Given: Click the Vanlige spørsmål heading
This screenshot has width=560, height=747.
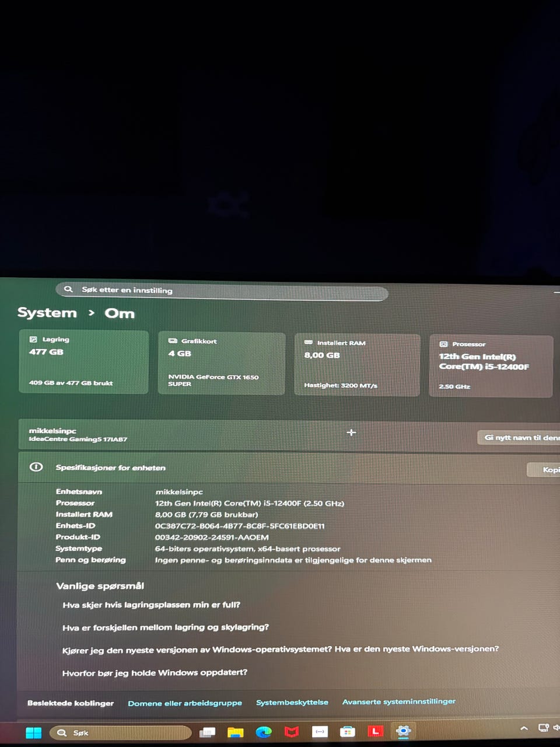Looking at the screenshot, I should tap(100, 585).
